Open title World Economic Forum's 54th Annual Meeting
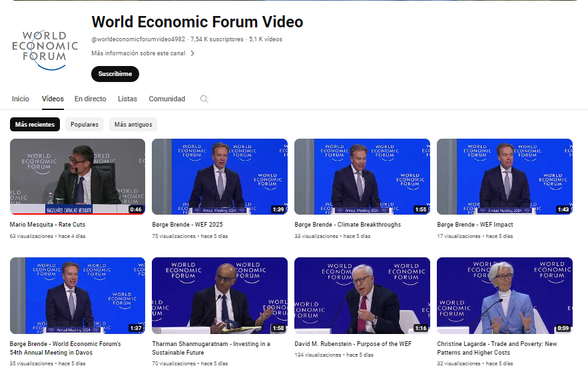 [x=65, y=348]
